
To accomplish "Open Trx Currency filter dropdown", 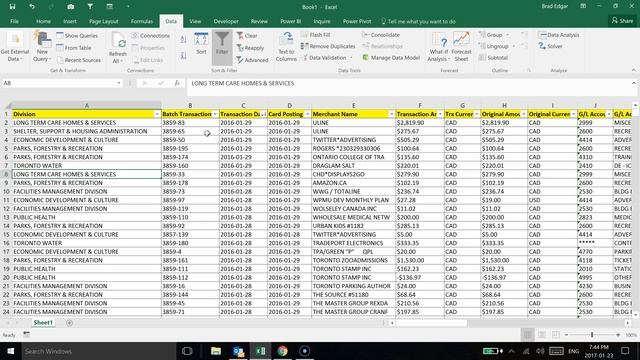I will click(x=477, y=114).
